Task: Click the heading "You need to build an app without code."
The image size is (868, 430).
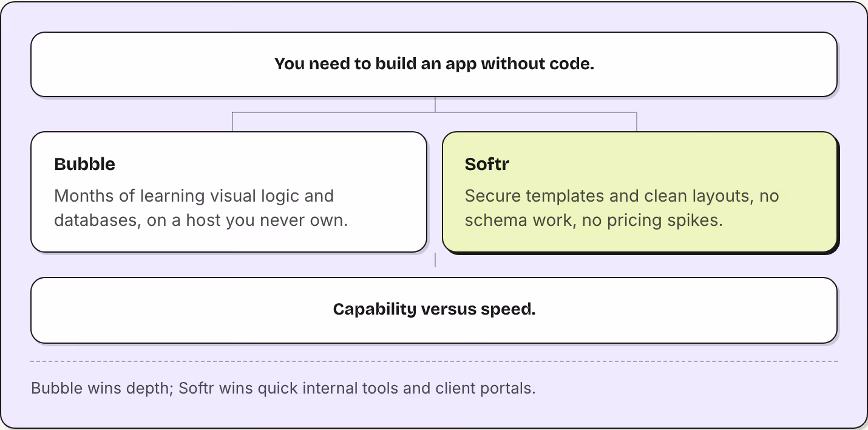Action: tap(434, 64)
